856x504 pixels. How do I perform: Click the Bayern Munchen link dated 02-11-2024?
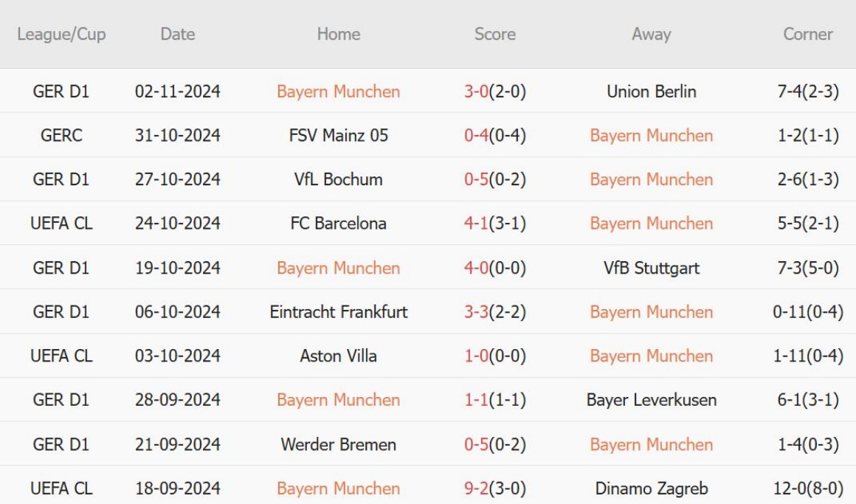338,92
